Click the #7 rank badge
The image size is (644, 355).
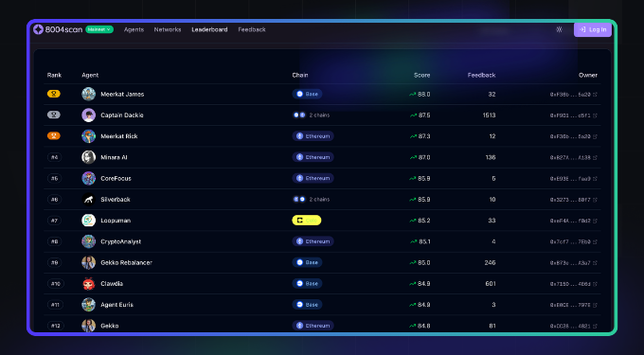click(x=54, y=221)
